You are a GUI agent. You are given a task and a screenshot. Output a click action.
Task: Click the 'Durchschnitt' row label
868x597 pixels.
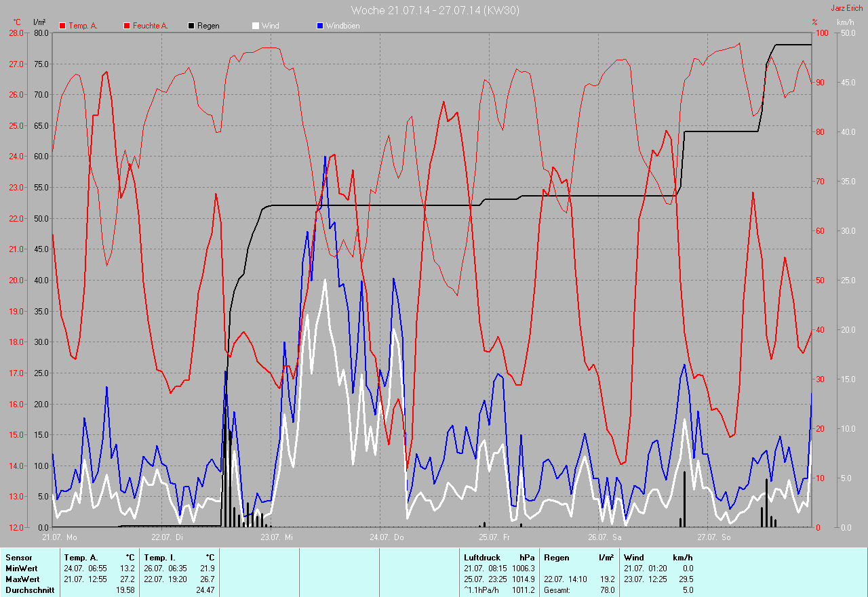point(28,590)
